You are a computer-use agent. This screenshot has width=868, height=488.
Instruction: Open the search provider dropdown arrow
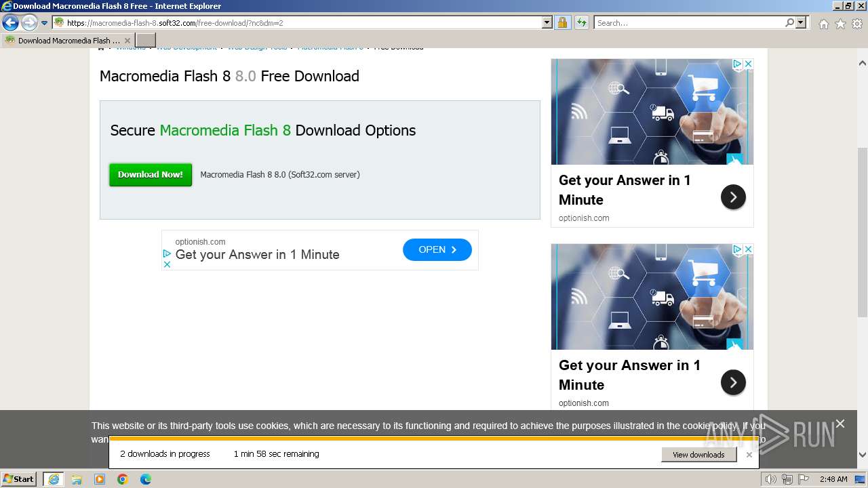[x=802, y=22]
